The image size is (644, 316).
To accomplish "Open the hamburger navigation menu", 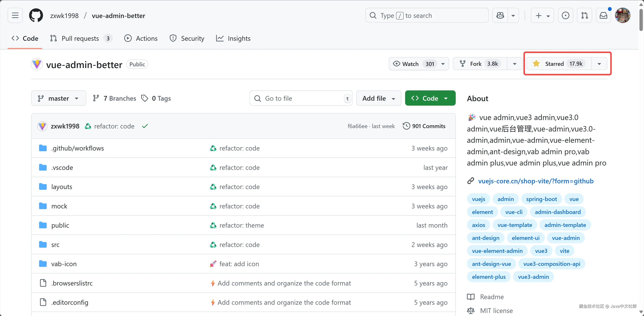I will click(15, 15).
